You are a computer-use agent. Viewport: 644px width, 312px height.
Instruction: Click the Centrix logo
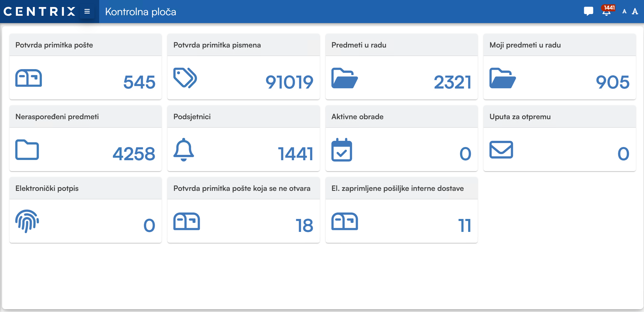(x=39, y=12)
